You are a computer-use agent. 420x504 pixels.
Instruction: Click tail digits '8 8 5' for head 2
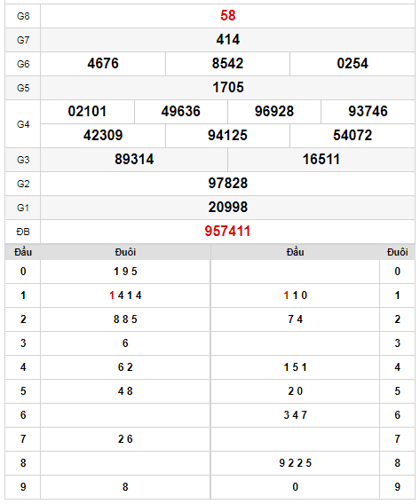pyautogui.click(x=125, y=319)
